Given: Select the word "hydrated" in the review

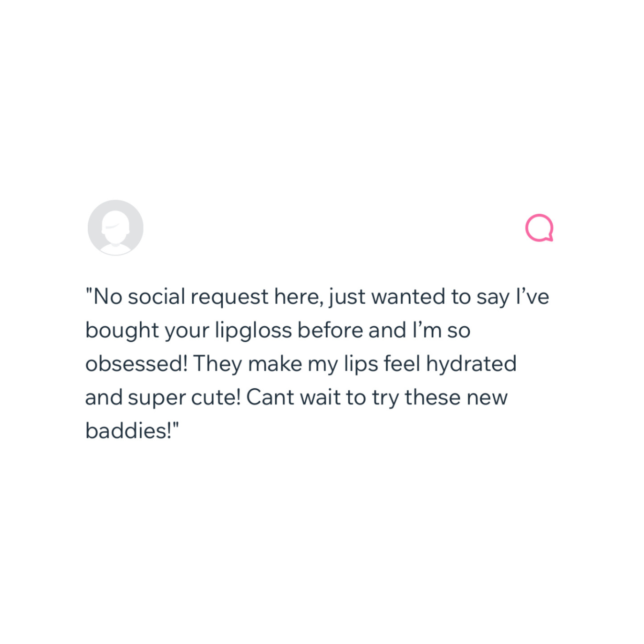Looking at the screenshot, I should 471,364.
